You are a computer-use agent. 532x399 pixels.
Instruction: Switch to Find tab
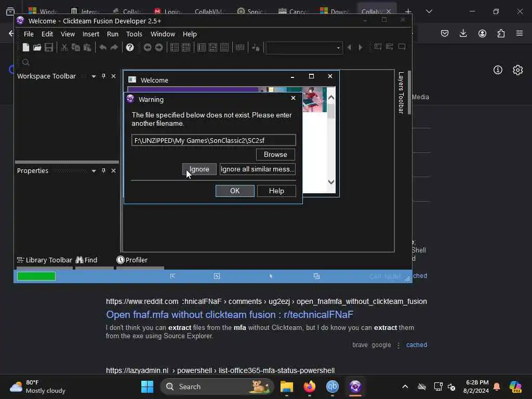pyautogui.click(x=87, y=260)
